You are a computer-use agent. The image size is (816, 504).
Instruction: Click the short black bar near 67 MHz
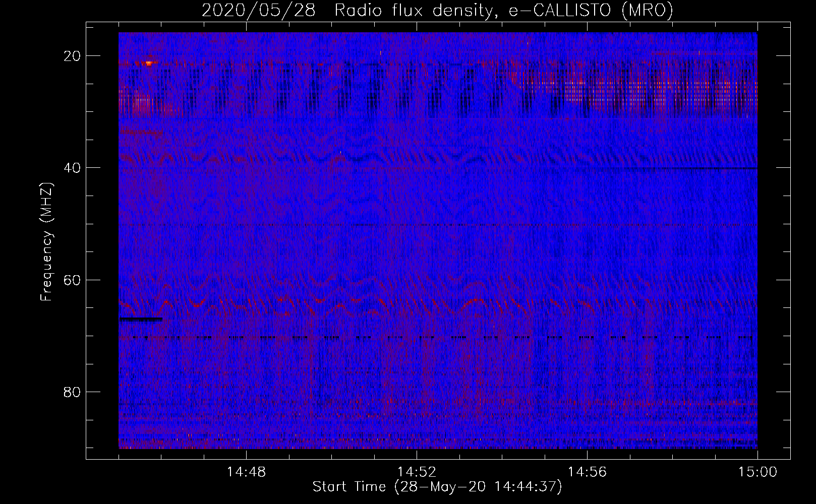(x=141, y=319)
